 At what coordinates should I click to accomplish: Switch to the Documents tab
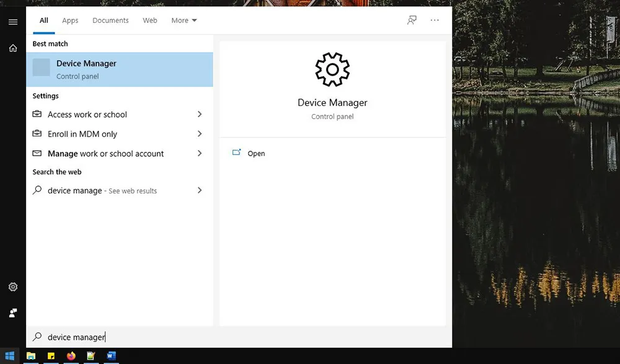coord(110,20)
